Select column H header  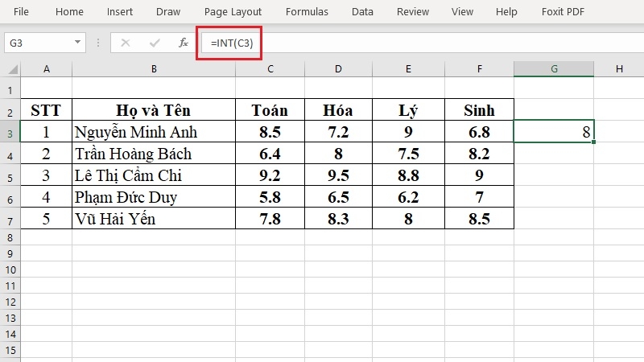(x=619, y=69)
